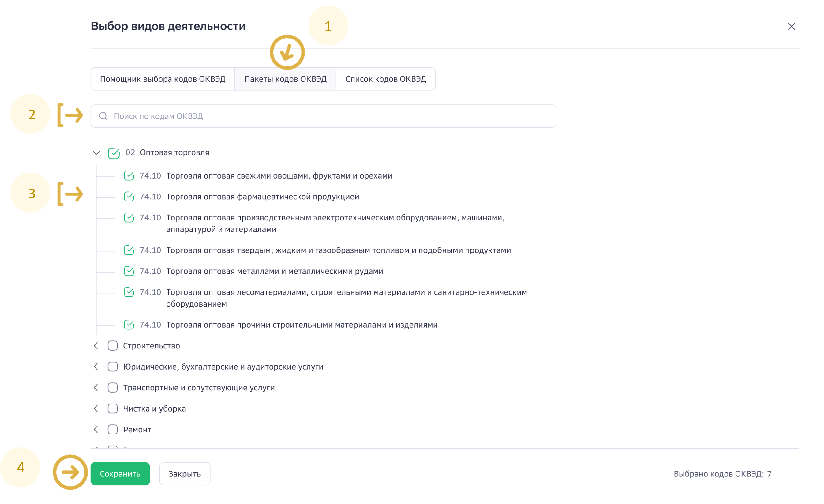
Task: Open the Список кодов ОКВЭД tab
Action: point(386,79)
